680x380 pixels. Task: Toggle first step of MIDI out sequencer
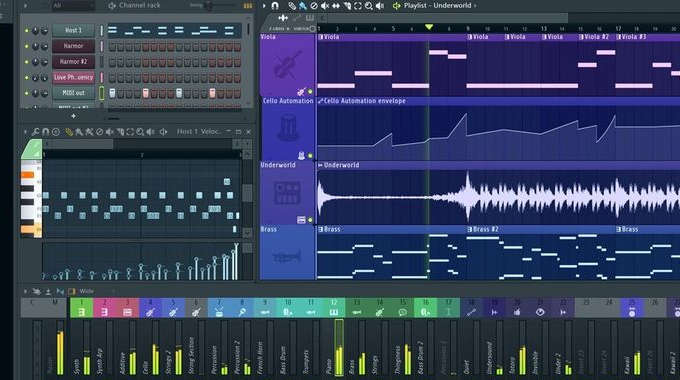[x=112, y=93]
